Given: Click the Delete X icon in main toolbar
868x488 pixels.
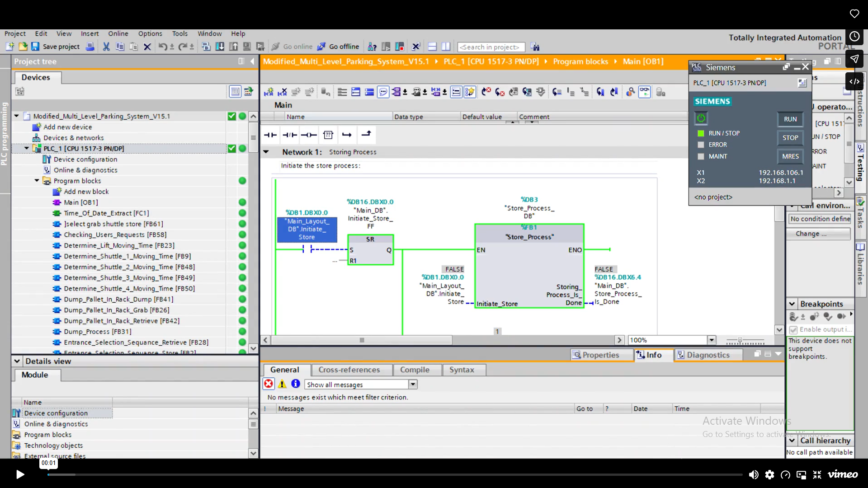Looking at the screenshot, I should coord(147,47).
